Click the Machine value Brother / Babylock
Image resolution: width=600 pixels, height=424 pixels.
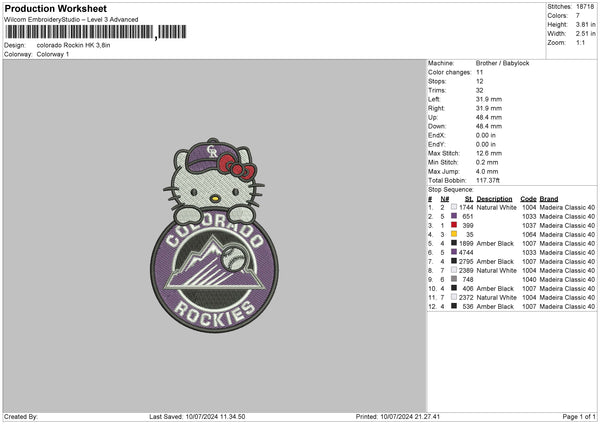click(502, 63)
